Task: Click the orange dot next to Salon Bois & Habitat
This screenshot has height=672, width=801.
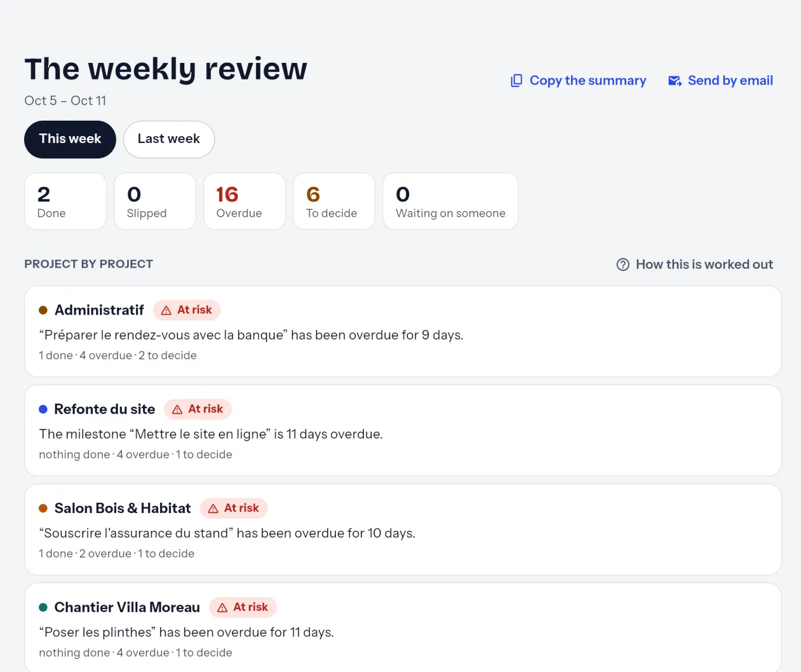Action: pyautogui.click(x=43, y=508)
